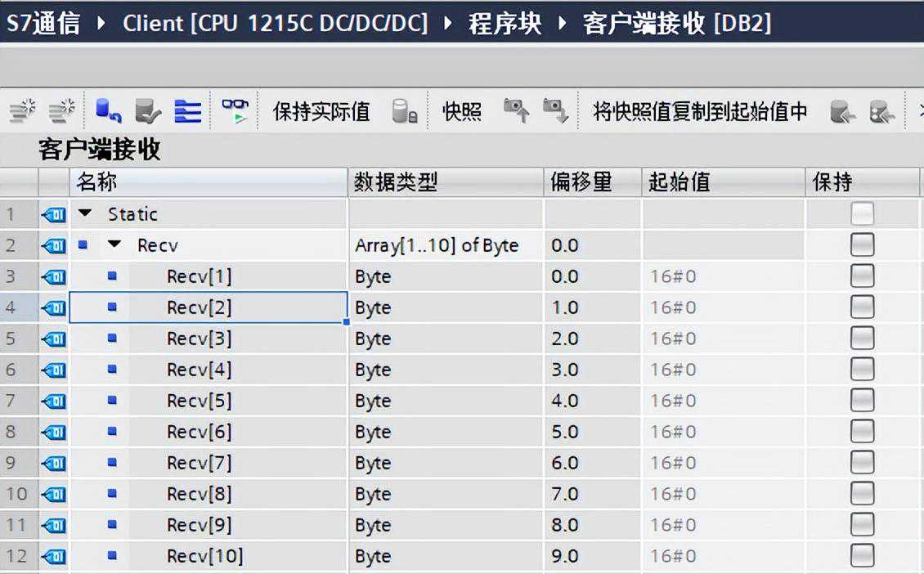Check the 保持 box for Recv[10]
The height and width of the screenshot is (574, 924).
click(862, 556)
